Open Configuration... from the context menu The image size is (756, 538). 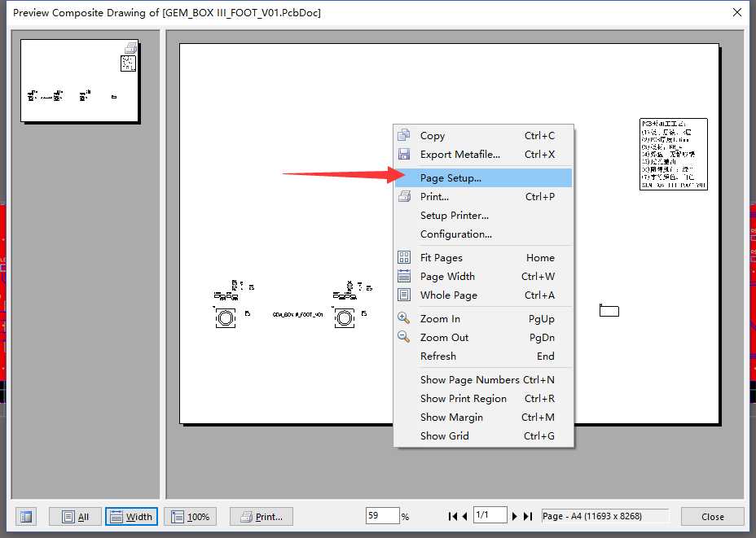coord(483,234)
